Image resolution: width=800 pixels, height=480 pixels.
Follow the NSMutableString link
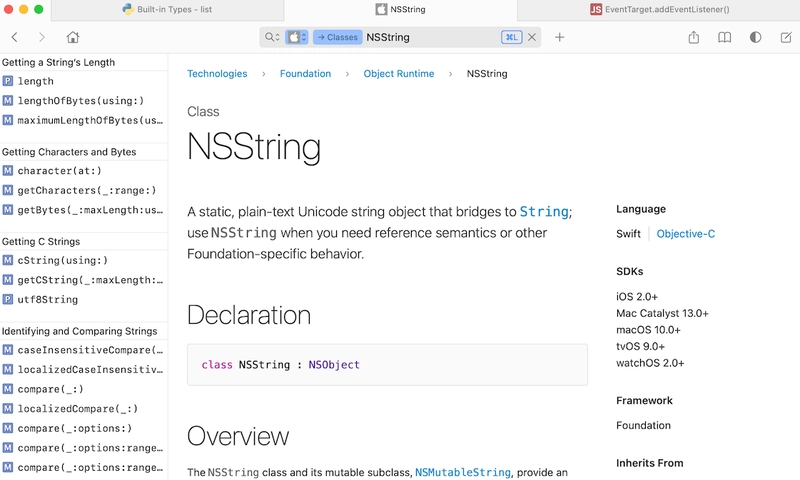click(x=463, y=472)
